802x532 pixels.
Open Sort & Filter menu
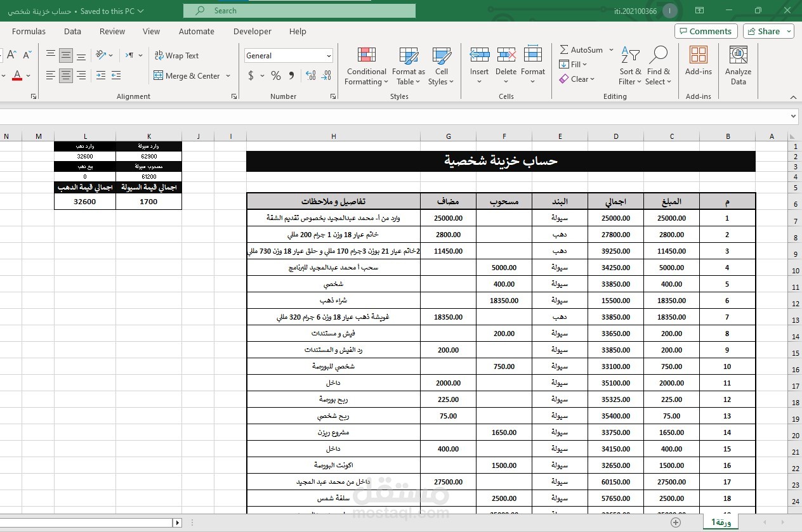pos(630,67)
